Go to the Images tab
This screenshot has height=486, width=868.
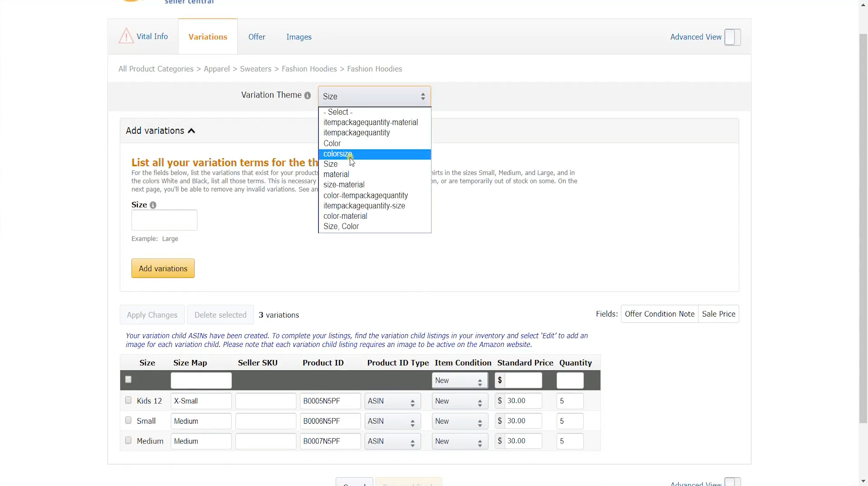[x=299, y=37]
